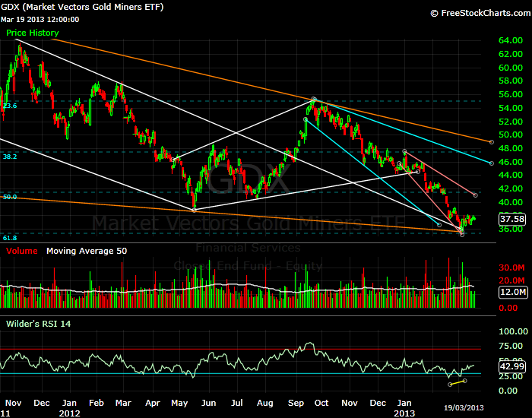Click the 25.00 RSI axis label
The height and width of the screenshot is (418, 532).
(x=511, y=376)
